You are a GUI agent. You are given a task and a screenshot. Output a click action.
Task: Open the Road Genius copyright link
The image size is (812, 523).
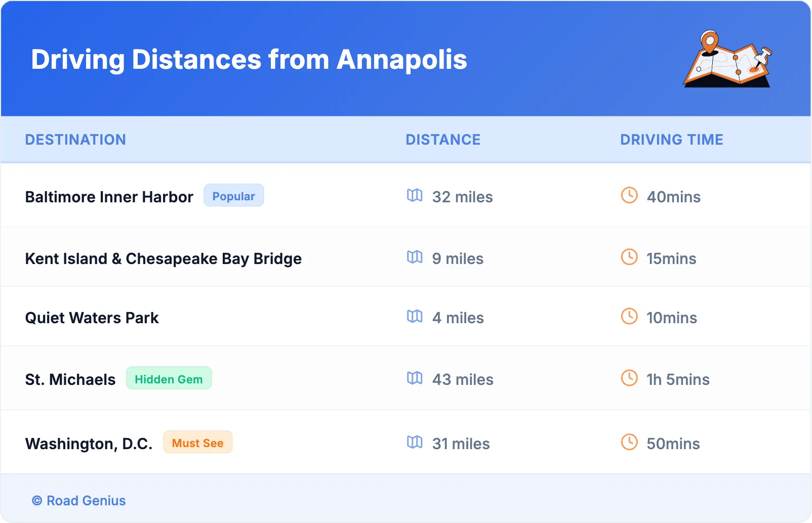[78, 501]
